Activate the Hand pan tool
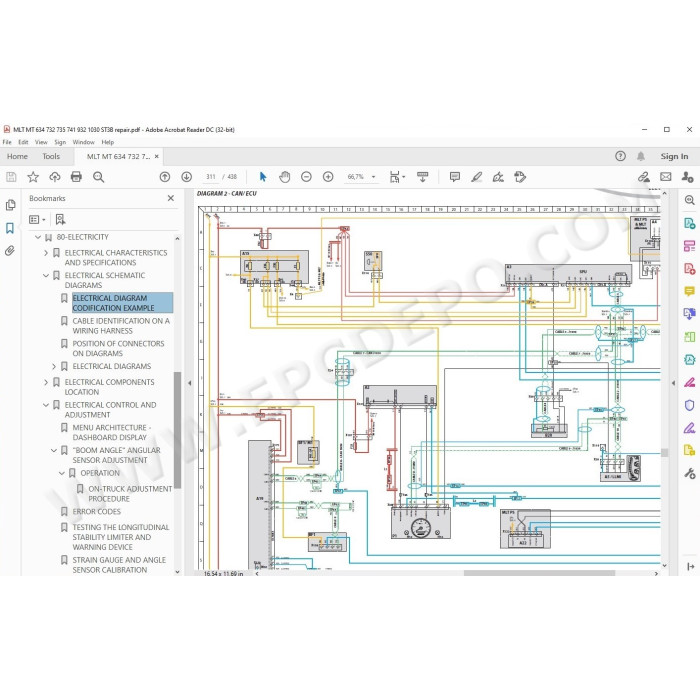 click(284, 177)
